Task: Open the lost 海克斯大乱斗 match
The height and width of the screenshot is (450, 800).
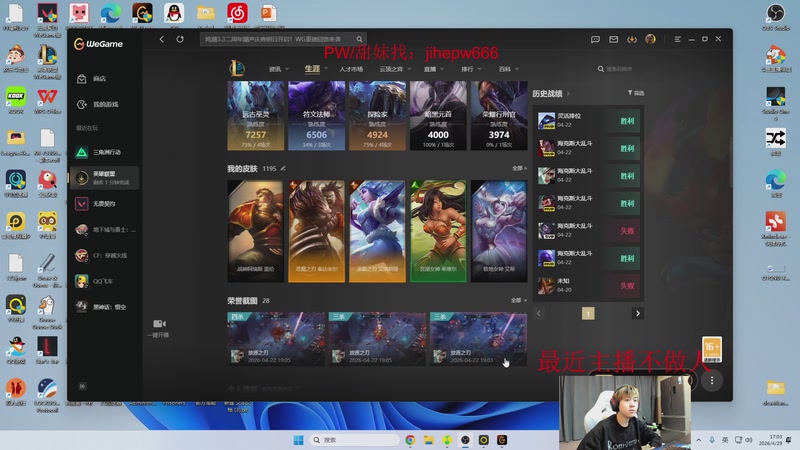Action: (x=588, y=231)
